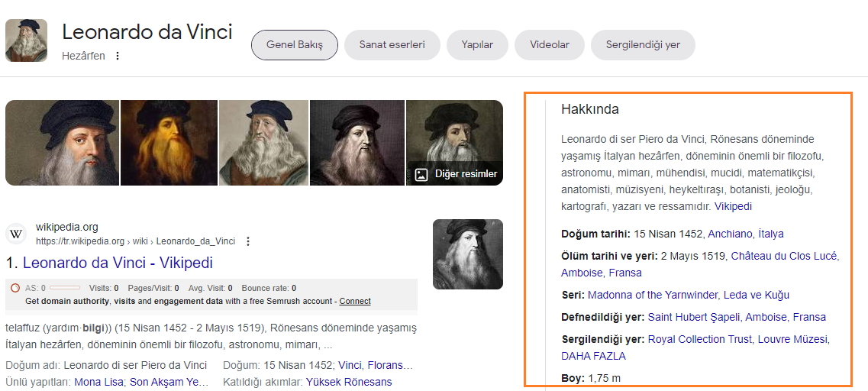
Task: Click the Wikipedia W favicon
Action: click(x=17, y=234)
